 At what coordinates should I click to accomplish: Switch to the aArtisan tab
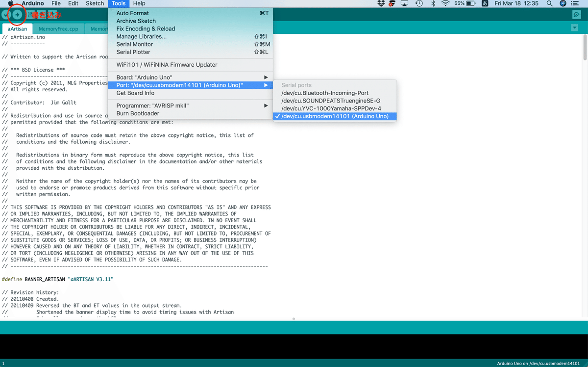click(17, 29)
